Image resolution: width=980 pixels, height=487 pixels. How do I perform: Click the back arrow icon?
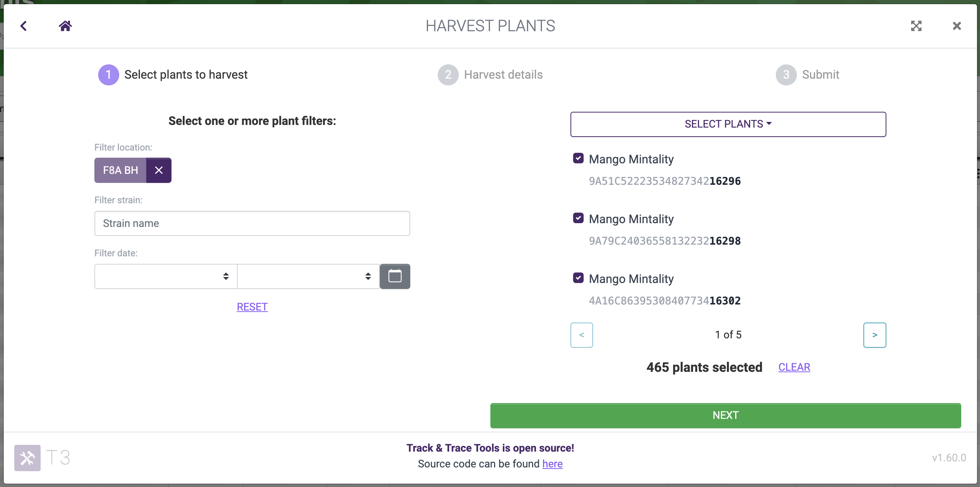(24, 26)
